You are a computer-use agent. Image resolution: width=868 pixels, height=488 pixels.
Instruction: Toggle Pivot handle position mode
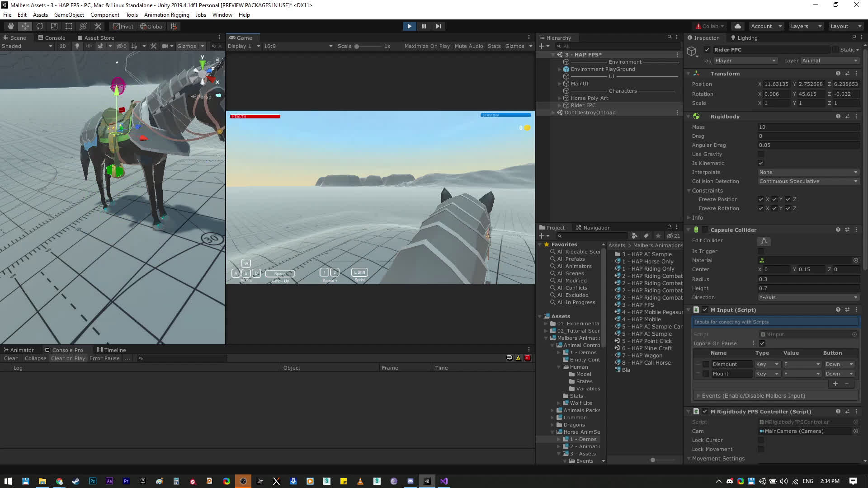point(123,26)
